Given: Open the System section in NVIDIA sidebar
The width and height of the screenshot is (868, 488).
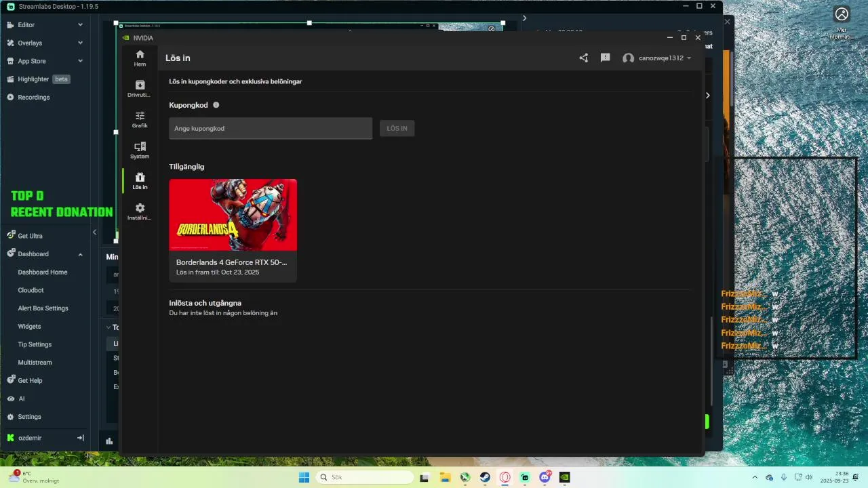Looking at the screenshot, I should (140, 150).
